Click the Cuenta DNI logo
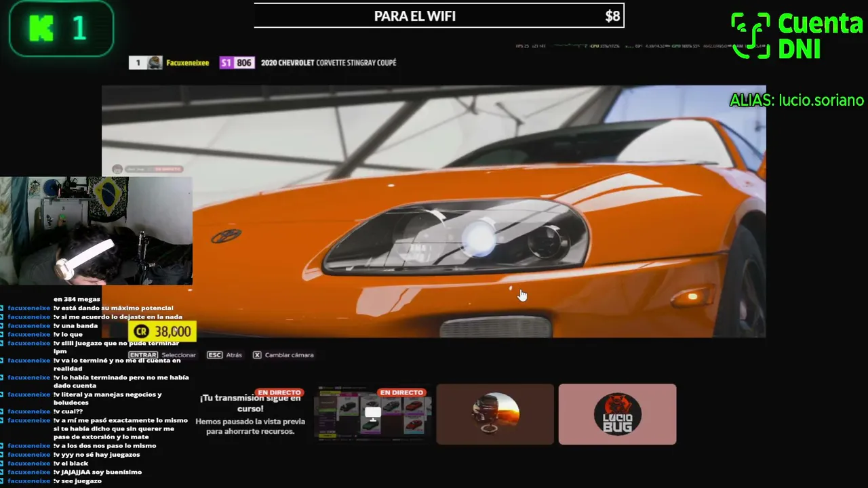868x488 pixels. pos(797,36)
